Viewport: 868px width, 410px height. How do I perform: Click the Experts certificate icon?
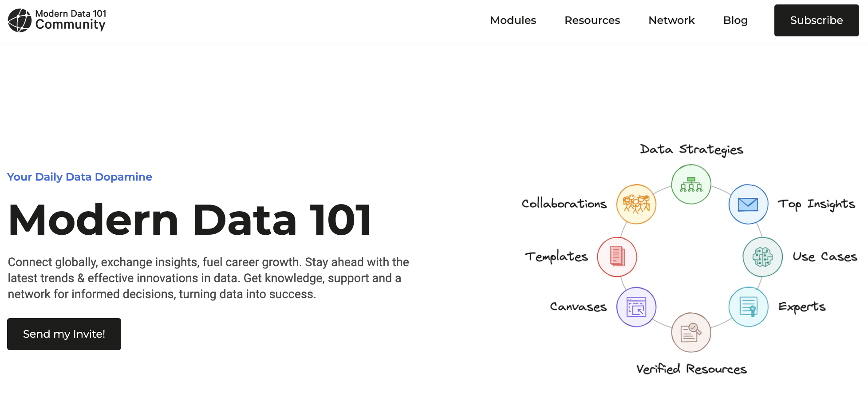click(748, 307)
